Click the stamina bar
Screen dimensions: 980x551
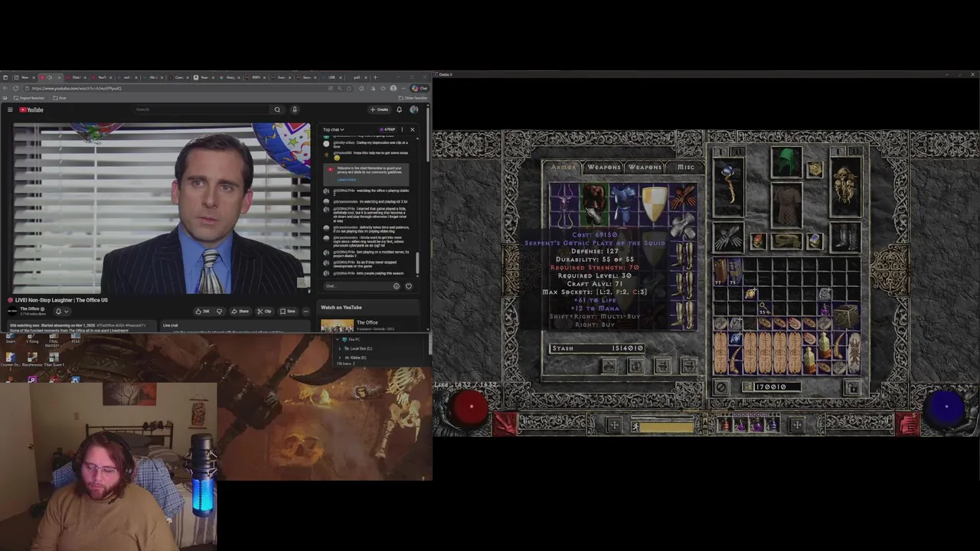point(668,426)
